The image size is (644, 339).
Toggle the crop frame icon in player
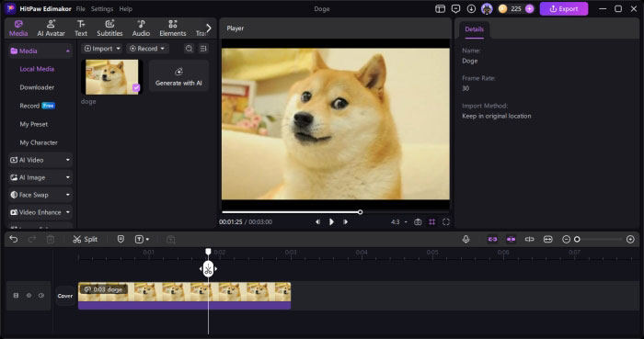(432, 221)
